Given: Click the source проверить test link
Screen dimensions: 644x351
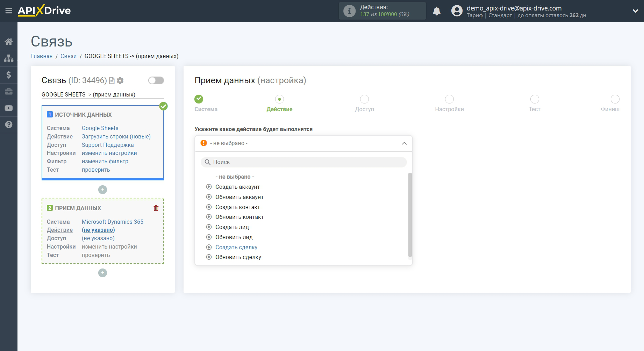Looking at the screenshot, I should pyautogui.click(x=96, y=170).
